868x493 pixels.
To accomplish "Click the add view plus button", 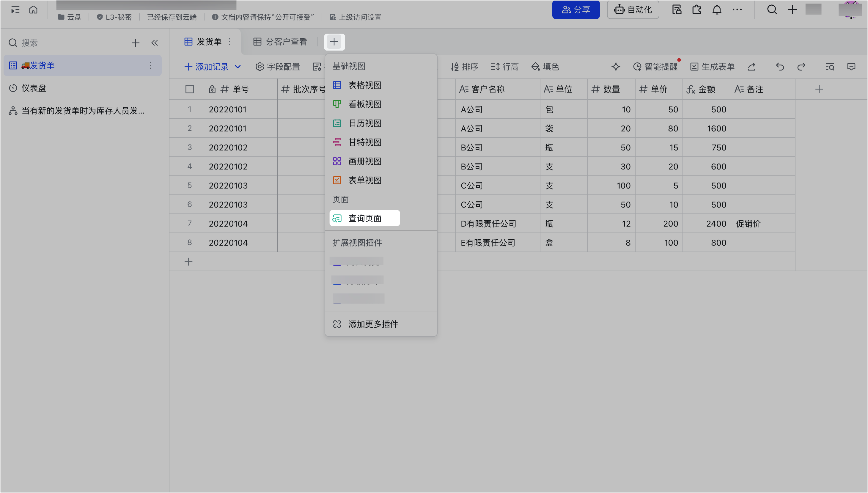I will pyautogui.click(x=334, y=42).
